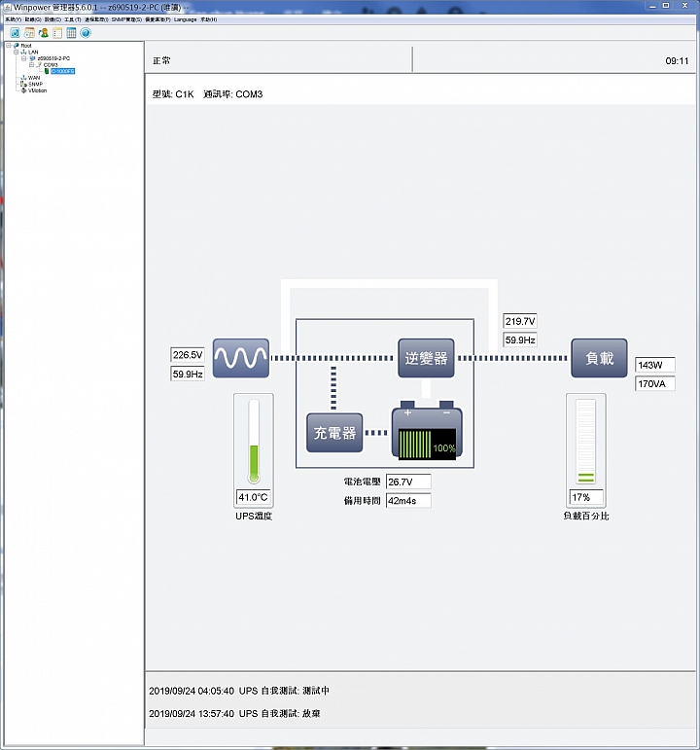This screenshot has height=750, width=700.
Task: Collapse the LAN tree node
Action: coord(17,52)
